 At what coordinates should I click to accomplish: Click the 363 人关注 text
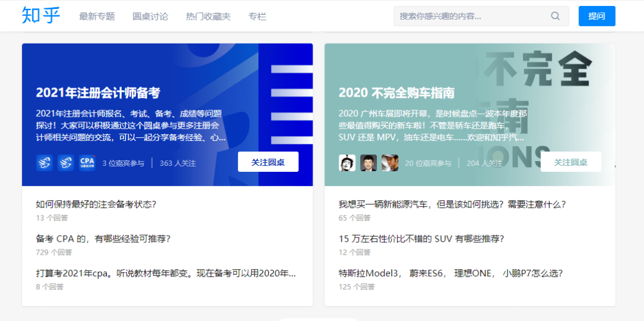click(178, 163)
